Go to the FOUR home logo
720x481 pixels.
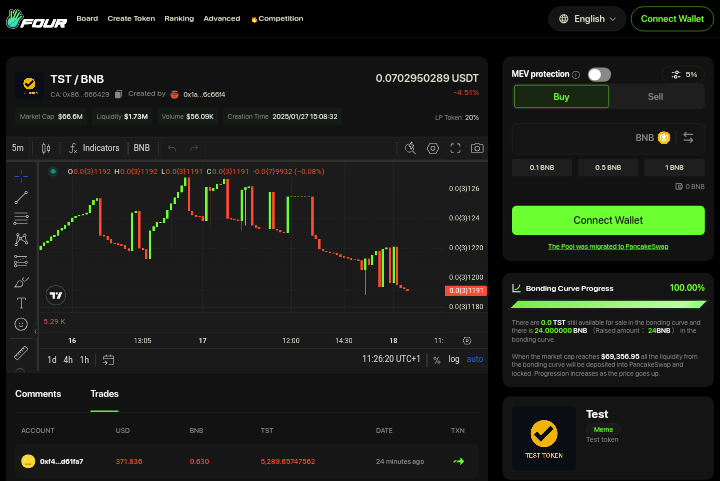point(36,19)
